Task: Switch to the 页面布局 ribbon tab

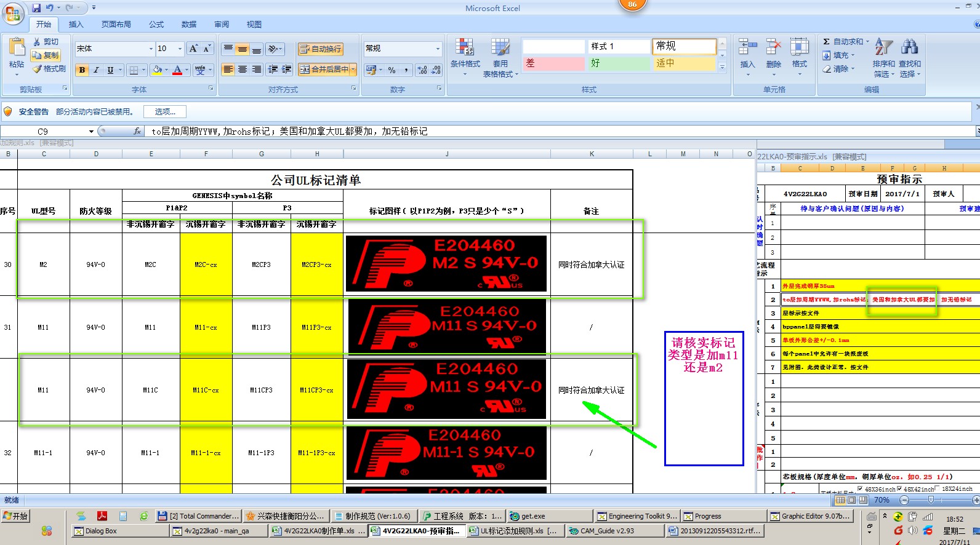Action: [116, 25]
